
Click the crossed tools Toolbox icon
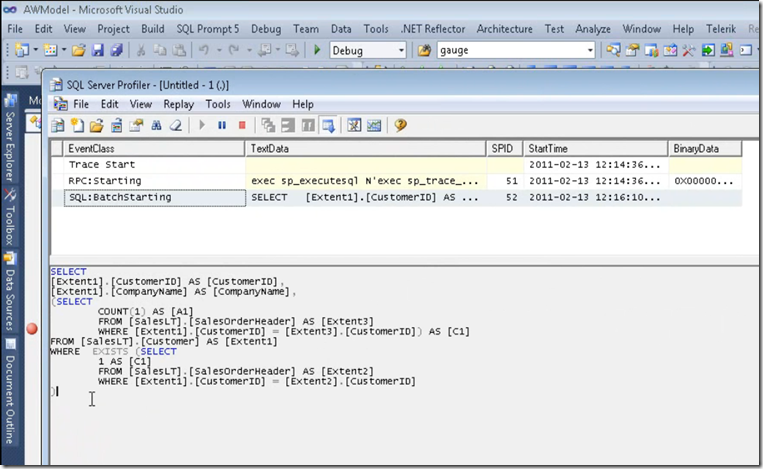pyautogui.click(x=688, y=50)
